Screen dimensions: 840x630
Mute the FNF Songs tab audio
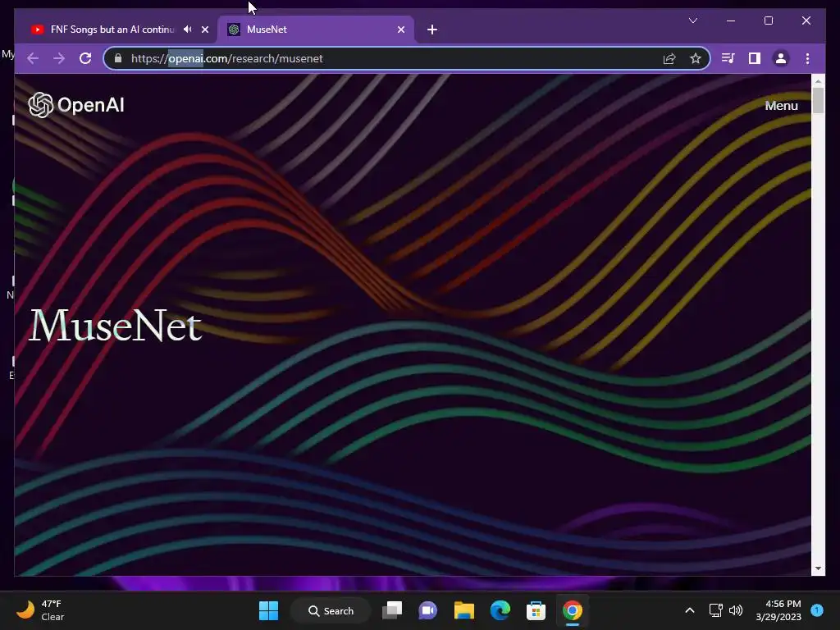coord(188,30)
